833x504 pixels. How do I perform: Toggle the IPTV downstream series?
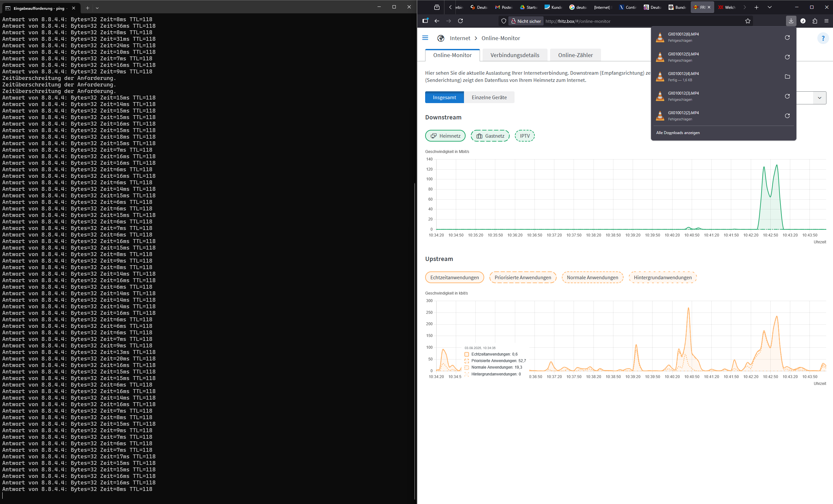pyautogui.click(x=525, y=136)
